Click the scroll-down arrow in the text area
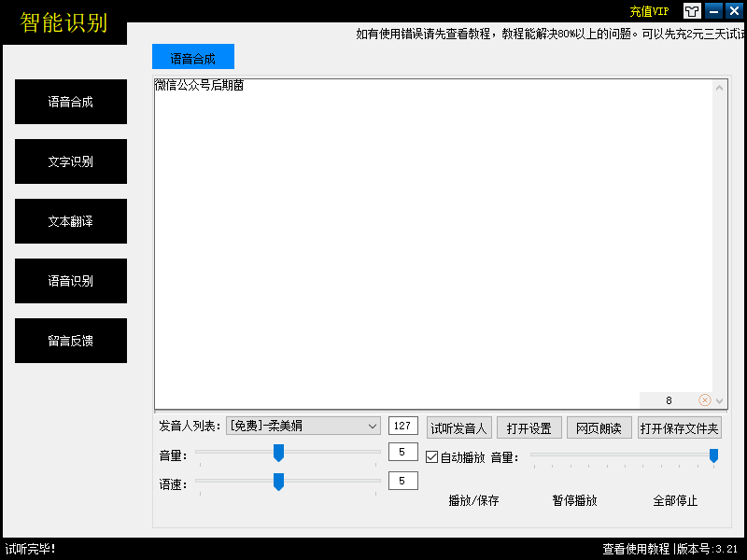This screenshot has height=560, width=747. tap(719, 400)
